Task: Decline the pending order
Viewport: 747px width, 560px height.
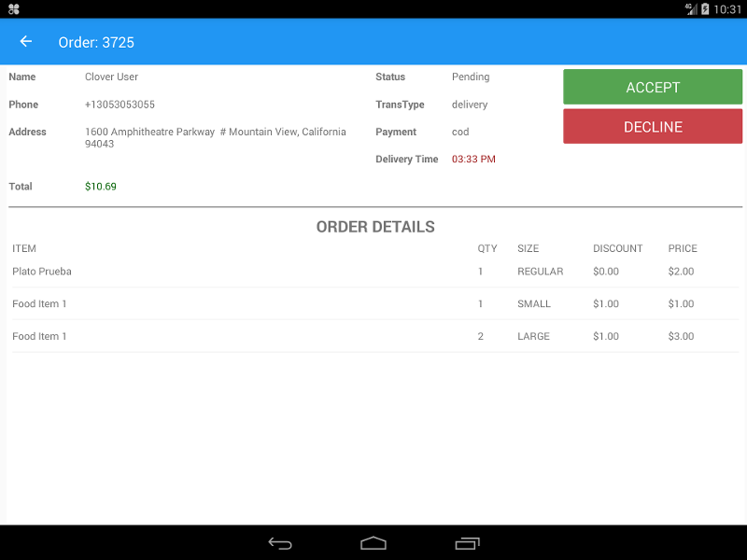Action: point(653,127)
